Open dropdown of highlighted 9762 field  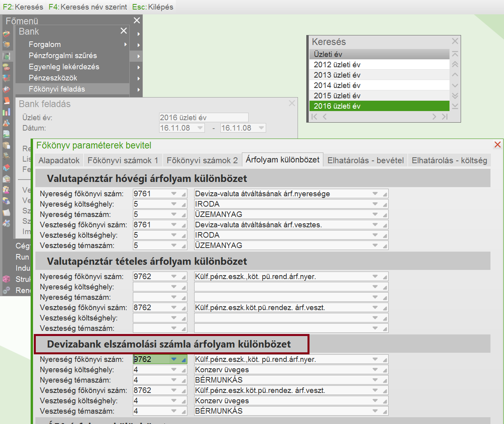(174, 359)
